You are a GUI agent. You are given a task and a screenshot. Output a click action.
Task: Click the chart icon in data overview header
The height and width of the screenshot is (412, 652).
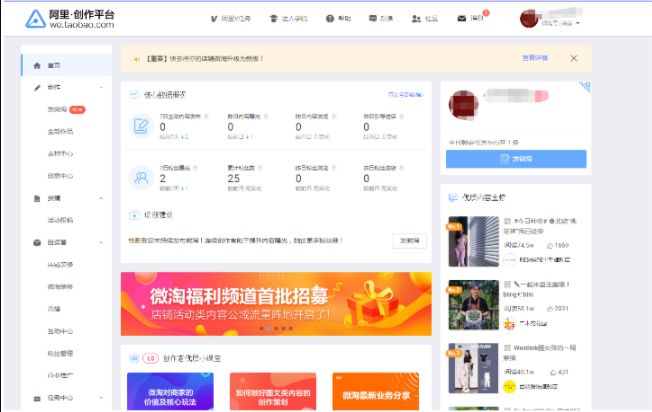[x=133, y=94]
